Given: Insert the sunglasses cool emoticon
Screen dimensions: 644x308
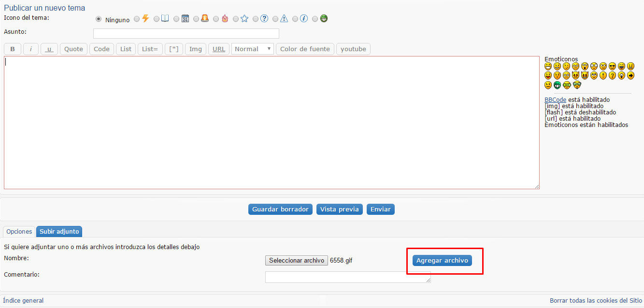Looking at the screenshot, I should pyautogui.click(x=612, y=67).
